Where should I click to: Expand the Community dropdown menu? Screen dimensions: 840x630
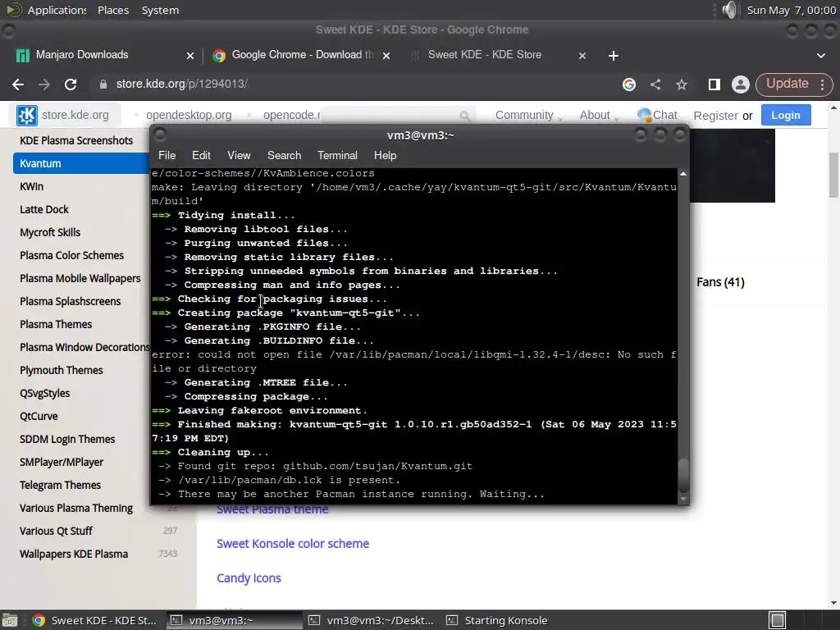point(528,115)
